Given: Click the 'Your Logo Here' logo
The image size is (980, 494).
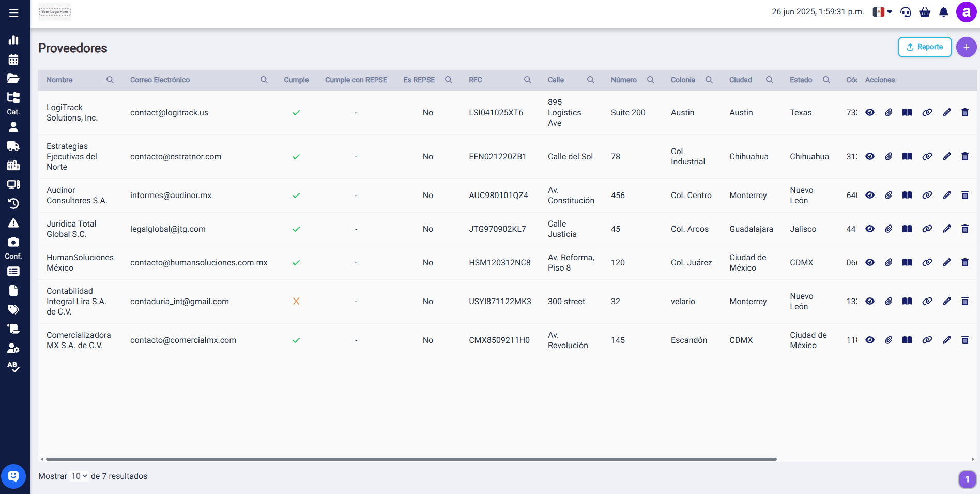Looking at the screenshot, I should point(55,11).
